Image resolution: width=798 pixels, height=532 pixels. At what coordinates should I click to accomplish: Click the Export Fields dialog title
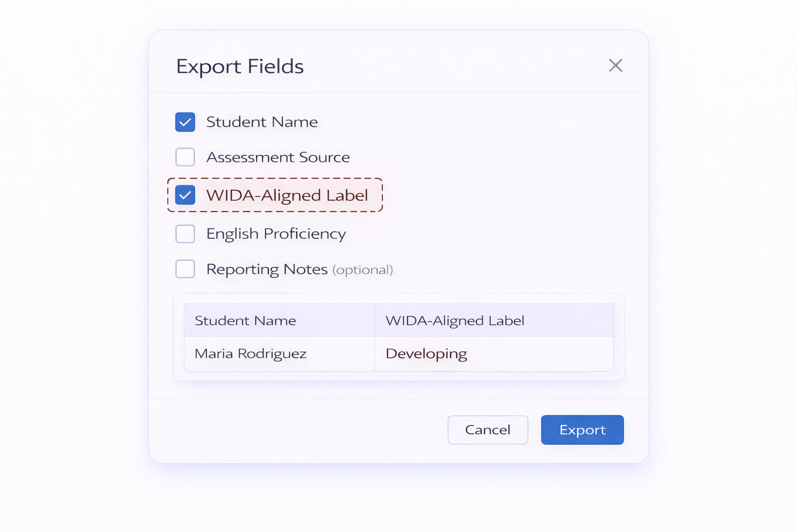pyautogui.click(x=240, y=66)
